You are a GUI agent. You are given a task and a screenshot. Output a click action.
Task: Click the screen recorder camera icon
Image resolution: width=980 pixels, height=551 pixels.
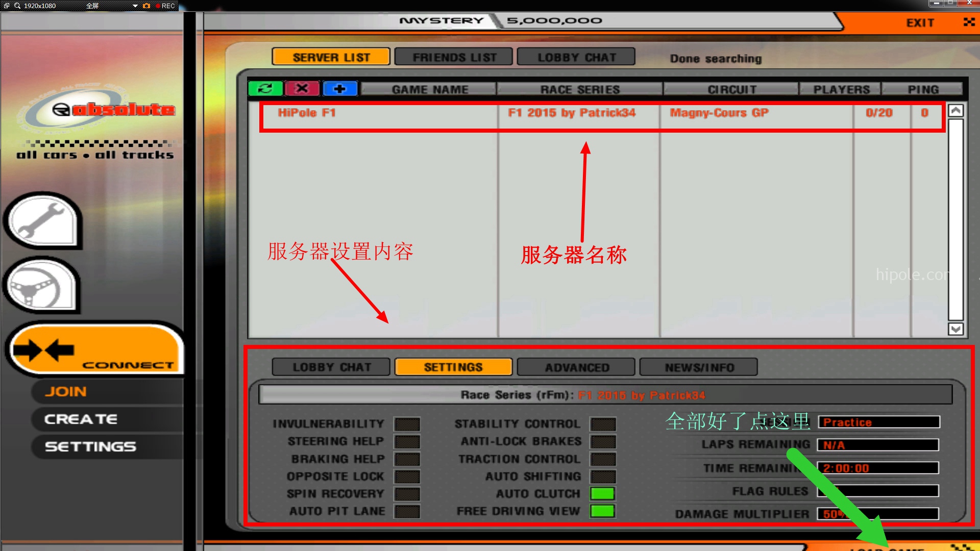pyautogui.click(x=146, y=6)
